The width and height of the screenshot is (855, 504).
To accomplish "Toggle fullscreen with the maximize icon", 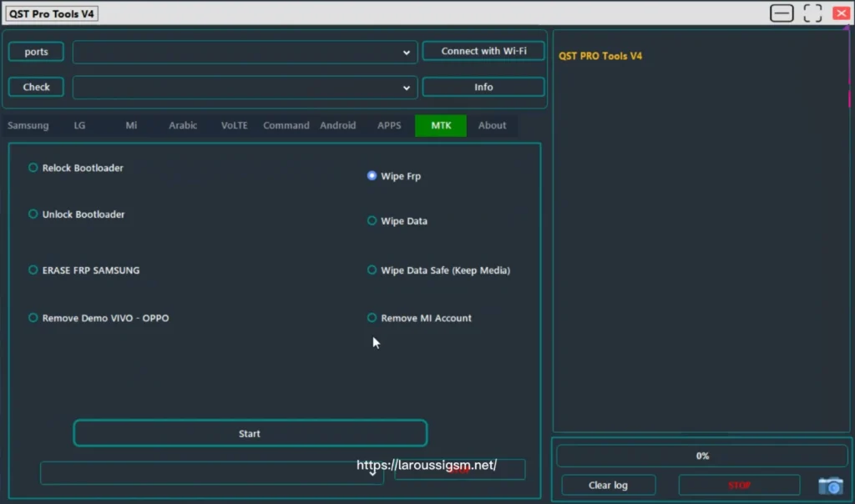I will pos(812,13).
